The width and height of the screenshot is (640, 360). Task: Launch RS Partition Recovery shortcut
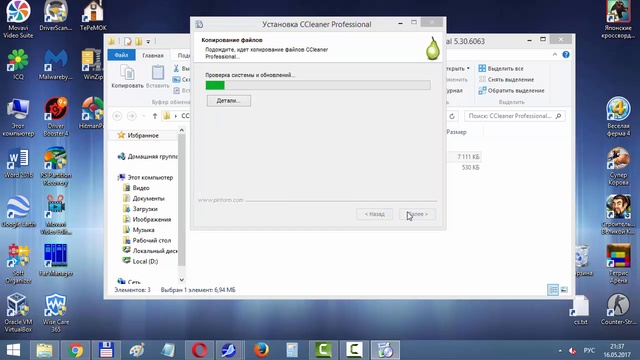pyautogui.click(x=56, y=166)
